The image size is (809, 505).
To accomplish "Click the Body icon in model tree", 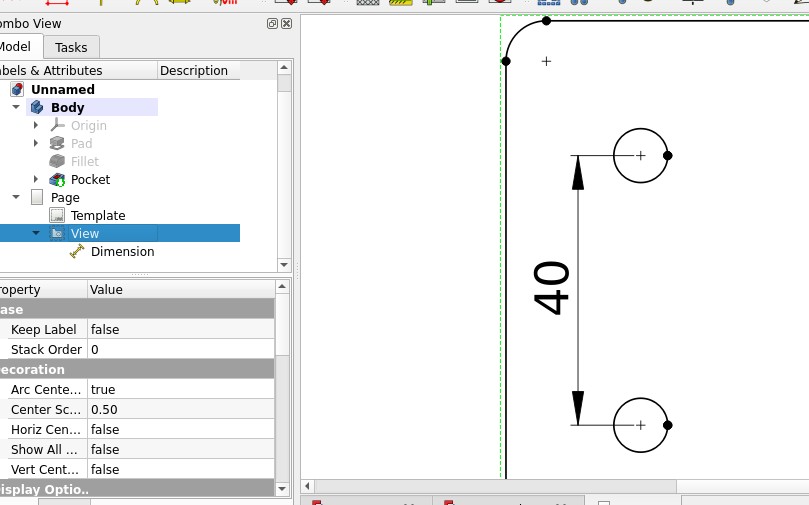I will pyautogui.click(x=37, y=108).
